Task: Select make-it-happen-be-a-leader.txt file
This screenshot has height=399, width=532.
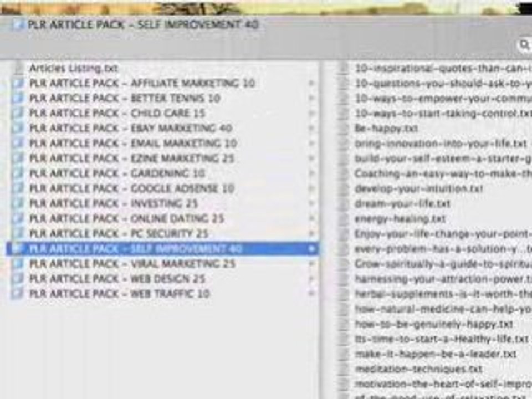Action: pyautogui.click(x=436, y=354)
